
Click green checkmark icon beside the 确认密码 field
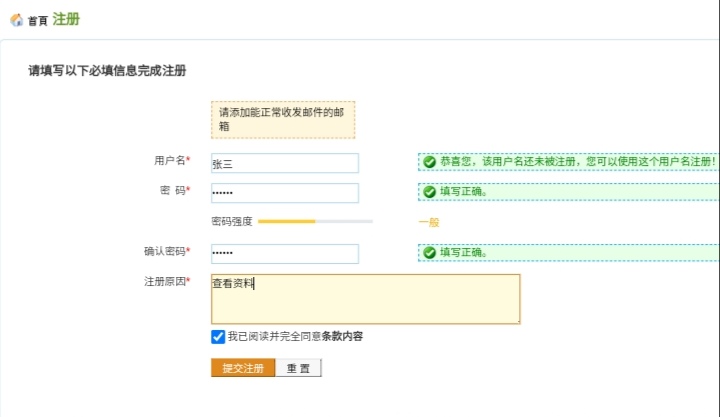429,252
